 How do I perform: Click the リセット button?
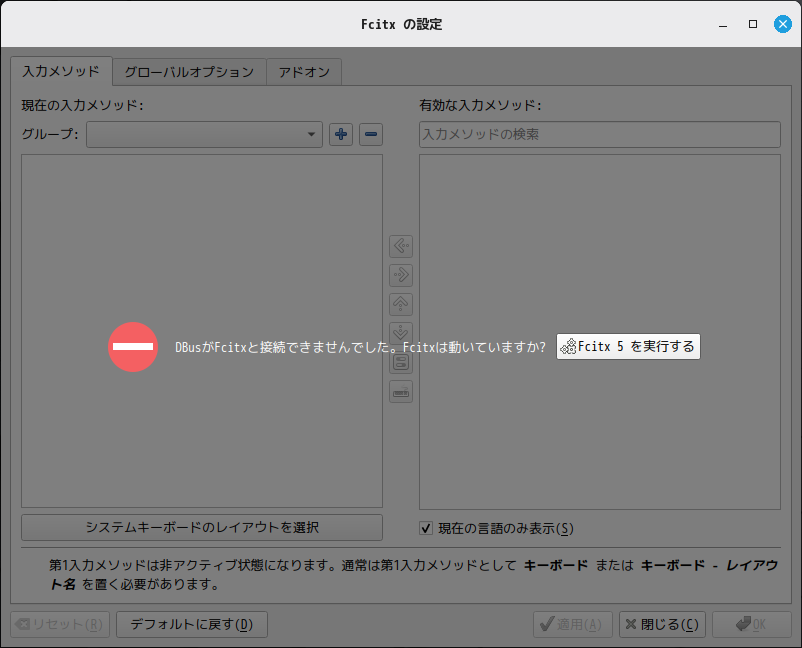60,624
